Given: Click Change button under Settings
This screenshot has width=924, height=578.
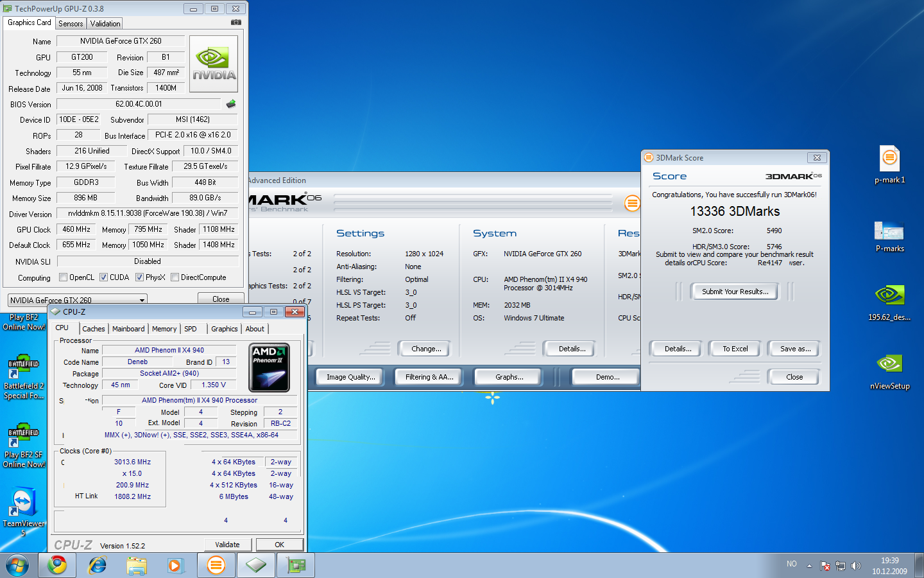Looking at the screenshot, I should [x=426, y=349].
